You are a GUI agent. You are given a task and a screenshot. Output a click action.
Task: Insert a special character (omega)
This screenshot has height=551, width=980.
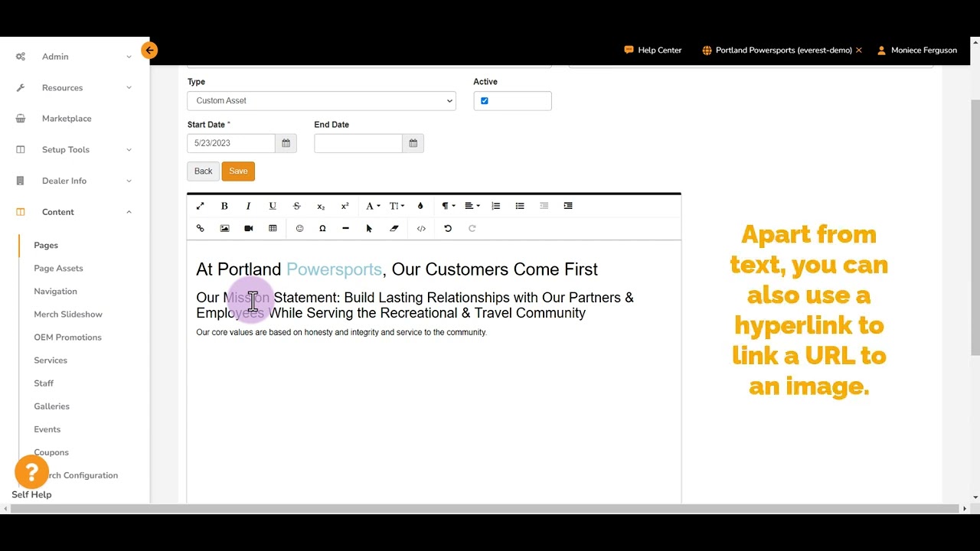(x=322, y=228)
